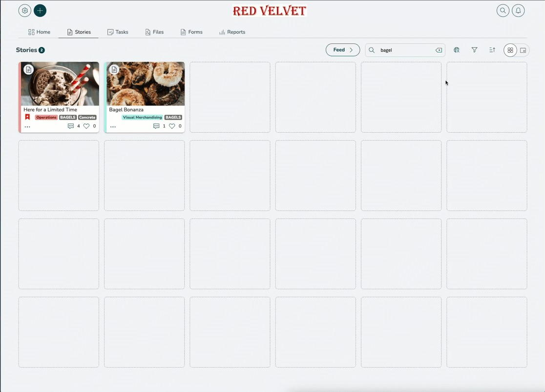Viewport: 545px width, 392px height.
Task: Select the Stories tab
Action: coord(79,32)
